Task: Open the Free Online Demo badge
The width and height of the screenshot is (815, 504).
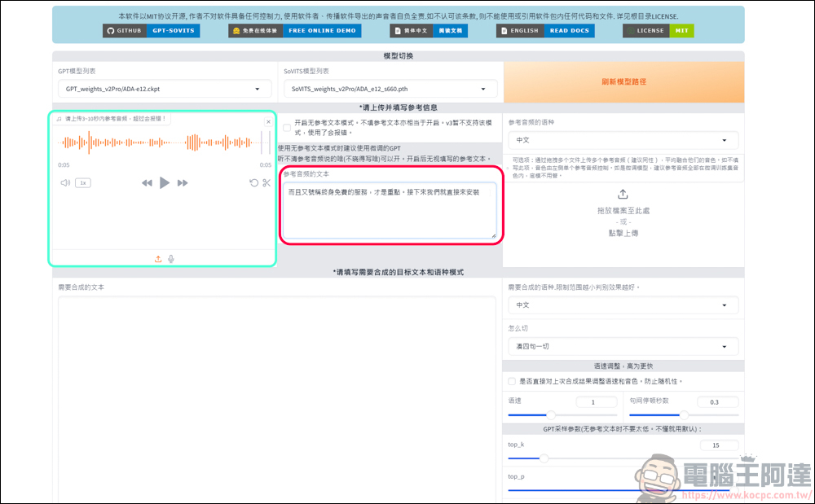Action: pyautogui.click(x=295, y=31)
